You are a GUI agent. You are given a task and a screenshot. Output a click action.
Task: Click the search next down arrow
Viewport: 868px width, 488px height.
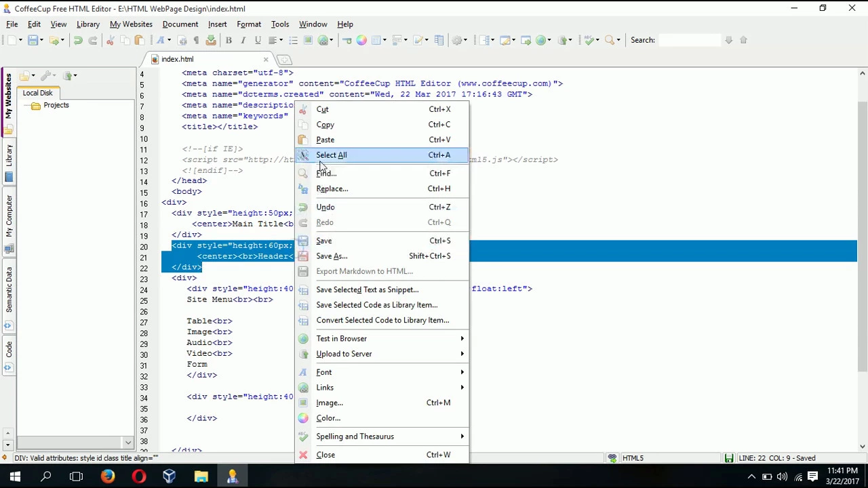click(x=729, y=40)
